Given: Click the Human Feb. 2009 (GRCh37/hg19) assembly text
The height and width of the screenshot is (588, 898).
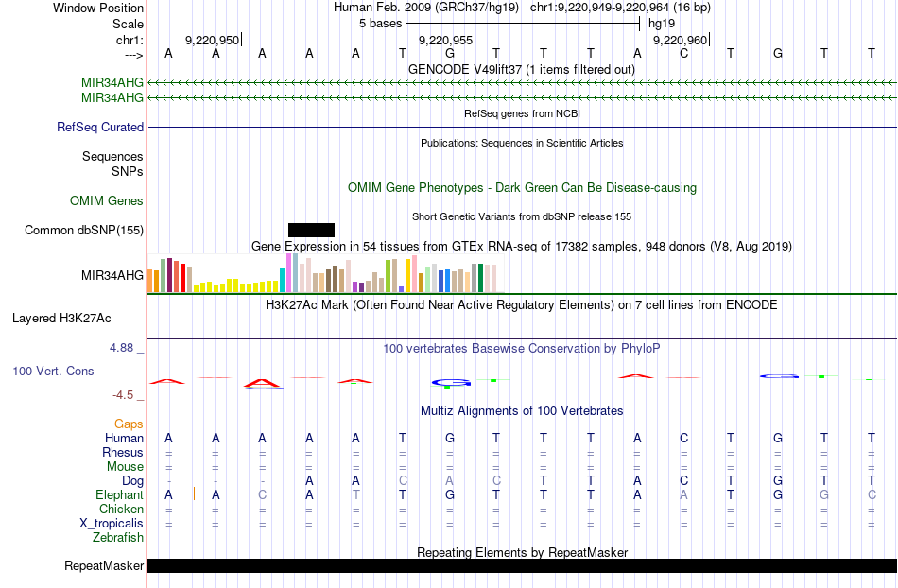Looking at the screenshot, I should tap(426, 8).
